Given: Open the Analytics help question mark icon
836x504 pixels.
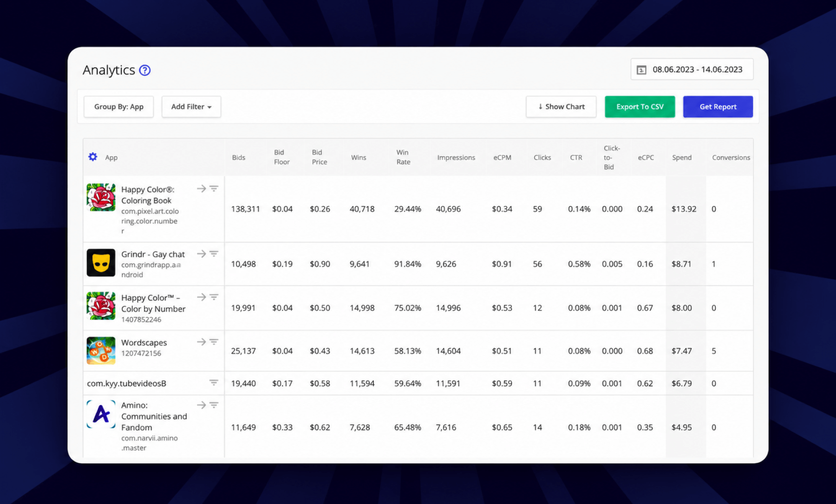Looking at the screenshot, I should click(145, 70).
